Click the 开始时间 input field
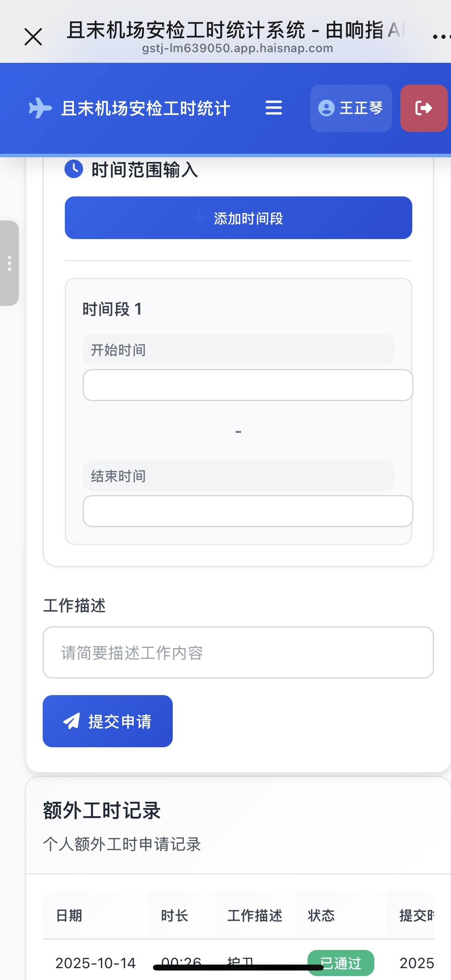This screenshot has width=451, height=980. (x=247, y=385)
